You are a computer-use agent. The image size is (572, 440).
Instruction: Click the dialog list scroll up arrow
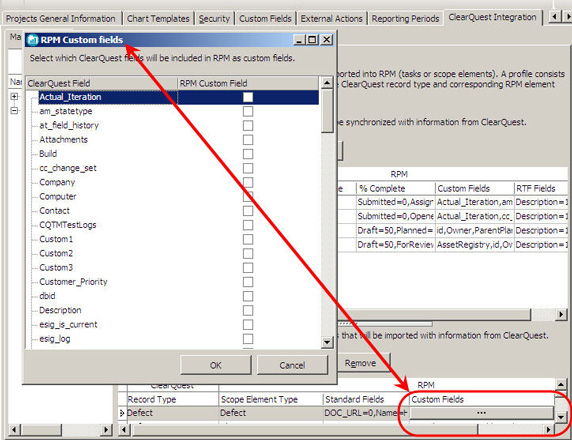tap(327, 83)
